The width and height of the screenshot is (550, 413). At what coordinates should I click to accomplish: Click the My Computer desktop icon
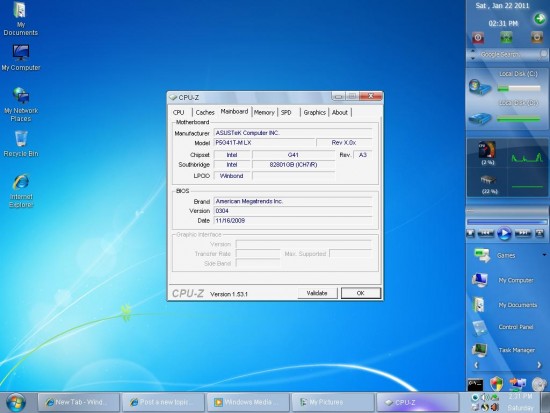pos(21,58)
